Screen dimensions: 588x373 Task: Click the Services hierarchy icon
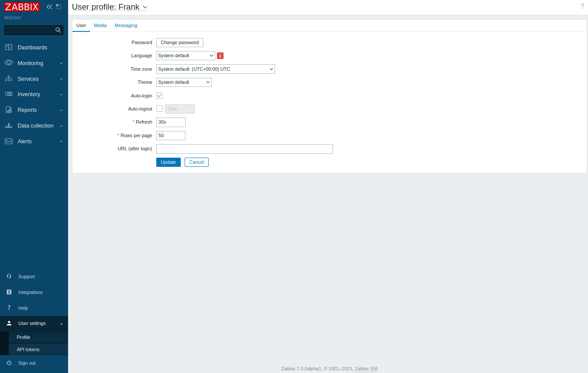coord(9,79)
